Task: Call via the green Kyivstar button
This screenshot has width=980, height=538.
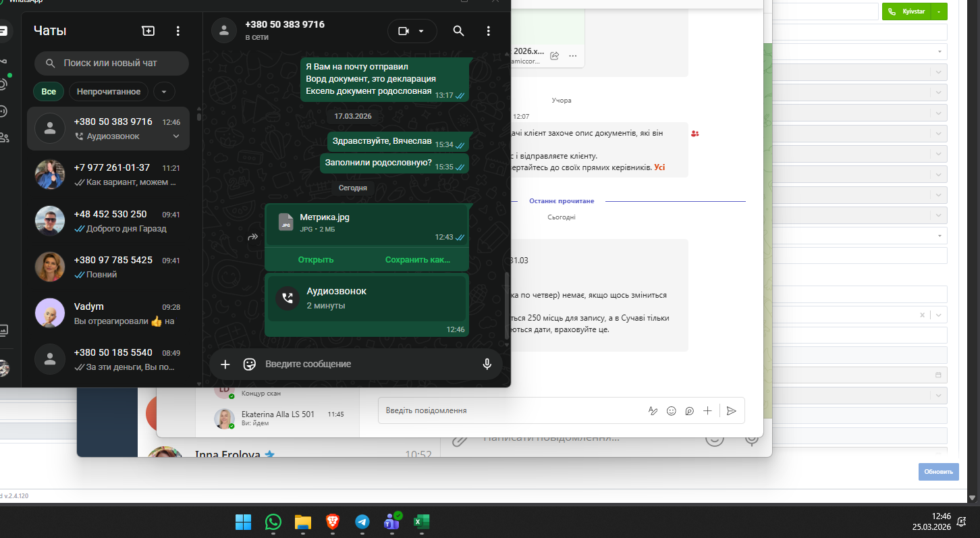Action: click(906, 11)
